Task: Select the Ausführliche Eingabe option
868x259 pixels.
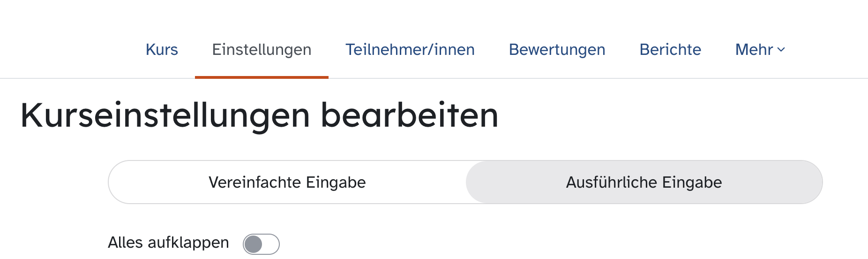Action: 644,182
